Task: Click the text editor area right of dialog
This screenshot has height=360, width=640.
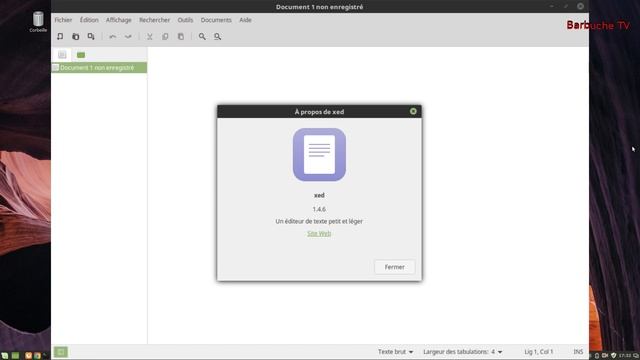Action: 505,195
